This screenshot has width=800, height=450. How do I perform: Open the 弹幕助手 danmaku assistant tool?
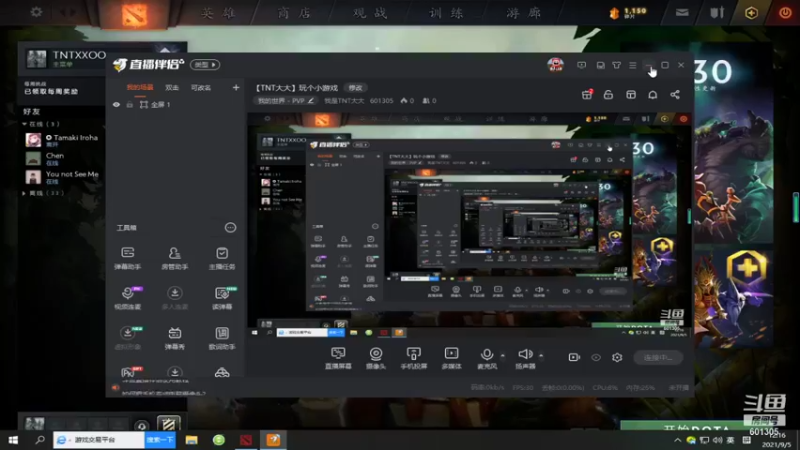(128, 258)
